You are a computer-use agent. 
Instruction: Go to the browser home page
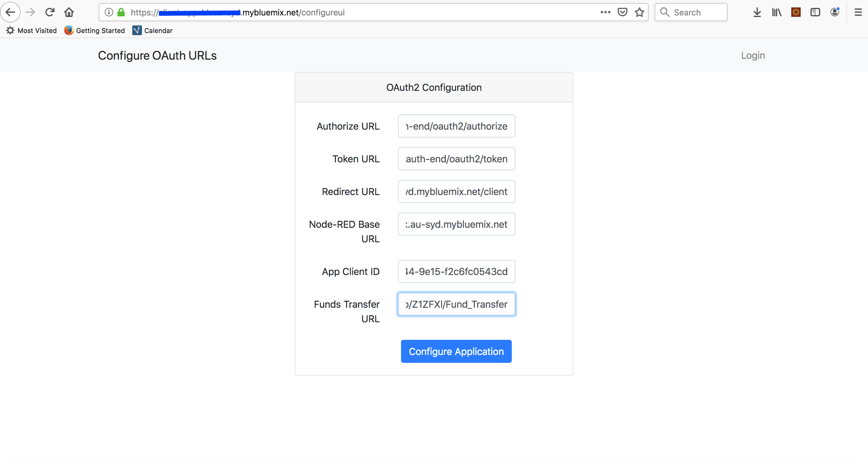pyautogui.click(x=69, y=12)
